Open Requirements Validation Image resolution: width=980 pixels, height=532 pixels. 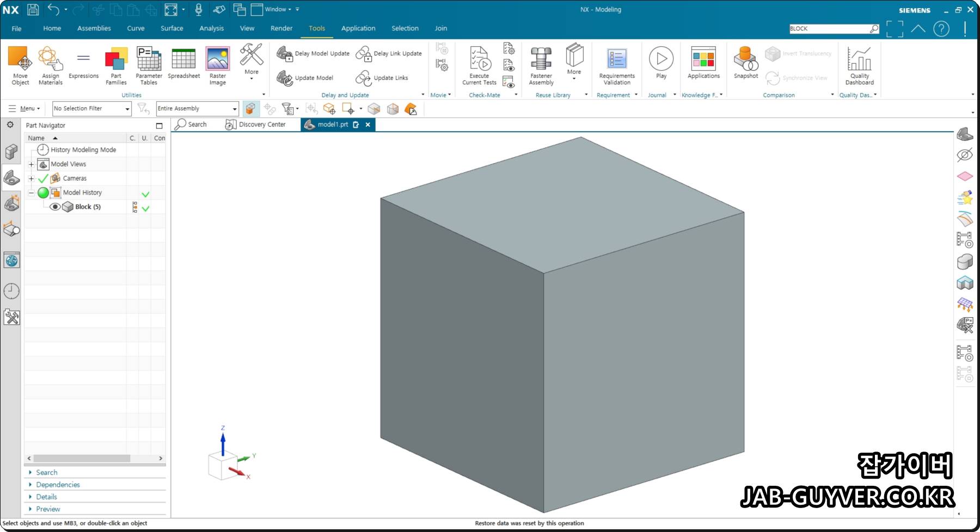(617, 65)
